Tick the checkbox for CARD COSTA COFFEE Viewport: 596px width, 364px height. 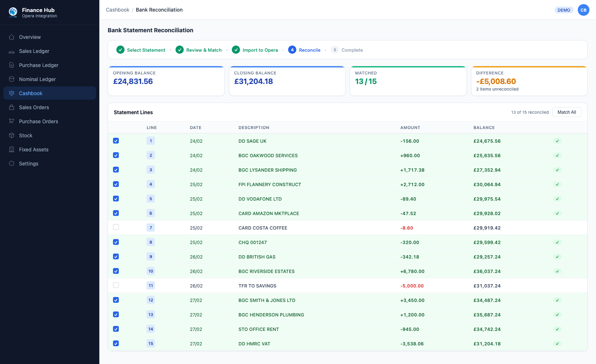[116, 227]
